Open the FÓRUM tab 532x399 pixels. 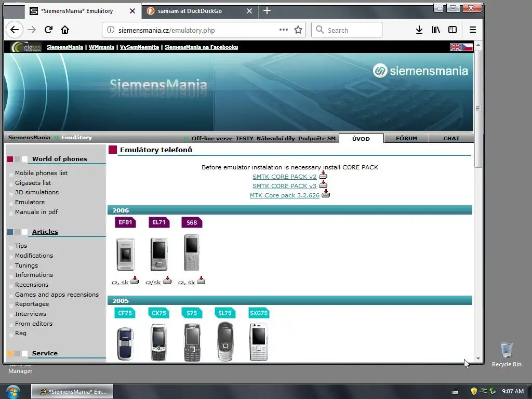tap(406, 138)
